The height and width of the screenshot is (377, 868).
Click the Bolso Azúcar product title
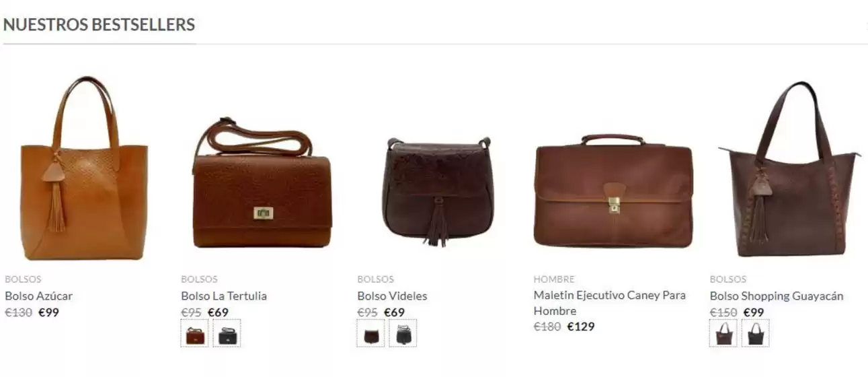click(38, 296)
